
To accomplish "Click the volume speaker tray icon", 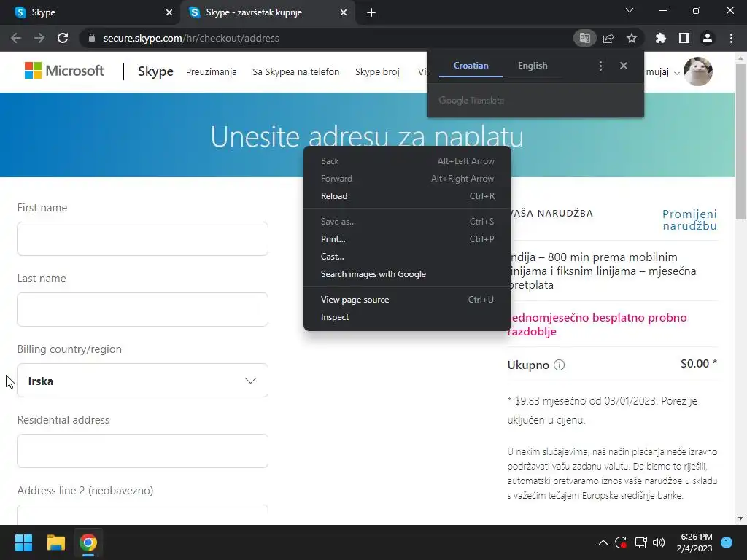I will click(659, 542).
